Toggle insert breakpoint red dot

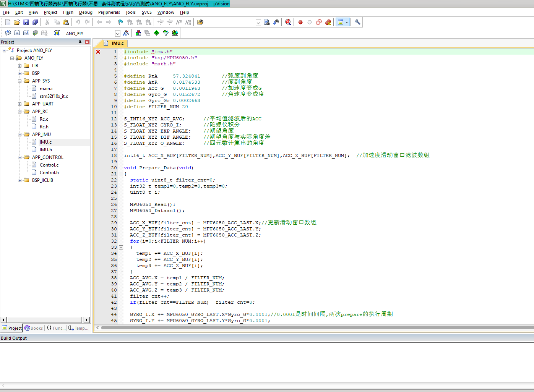coord(300,22)
